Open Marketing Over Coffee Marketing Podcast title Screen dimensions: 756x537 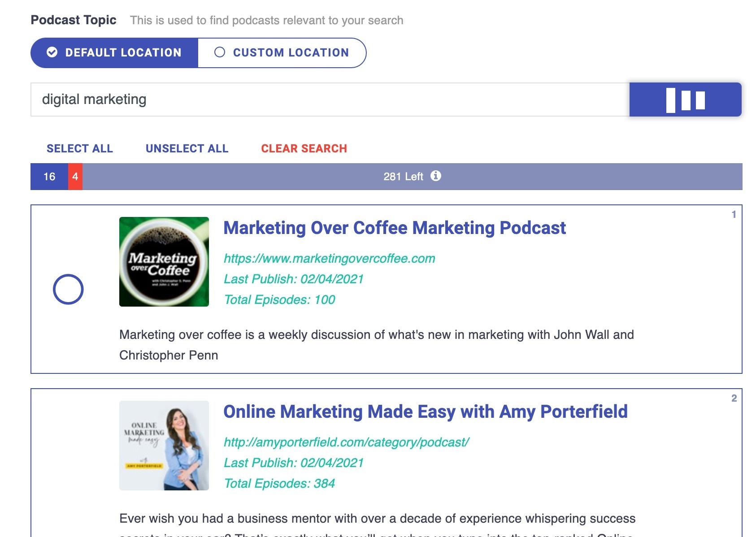point(395,228)
